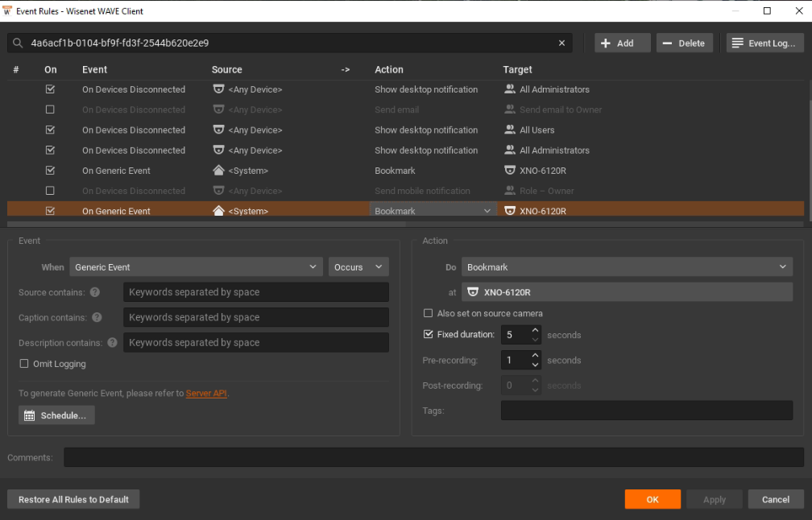
Task: Click the magnifier icon in the search bar
Action: (18, 43)
